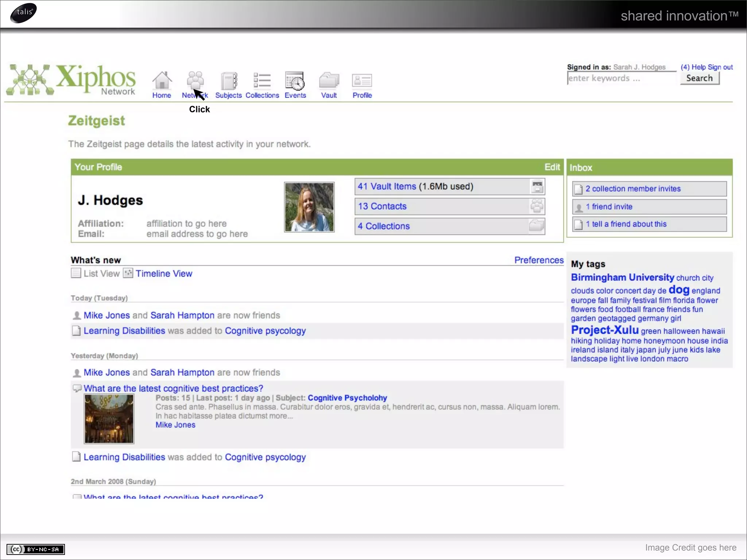Open the Subjects menu label
This screenshot has width=747, height=560.
pyautogui.click(x=228, y=95)
